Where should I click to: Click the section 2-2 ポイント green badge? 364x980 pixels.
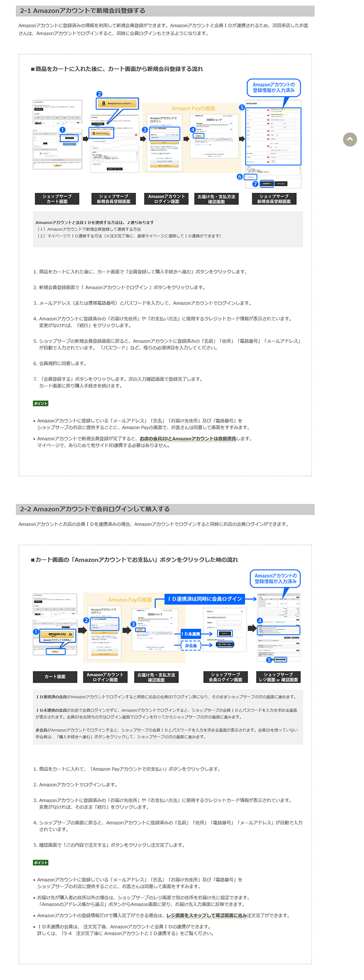[40, 863]
